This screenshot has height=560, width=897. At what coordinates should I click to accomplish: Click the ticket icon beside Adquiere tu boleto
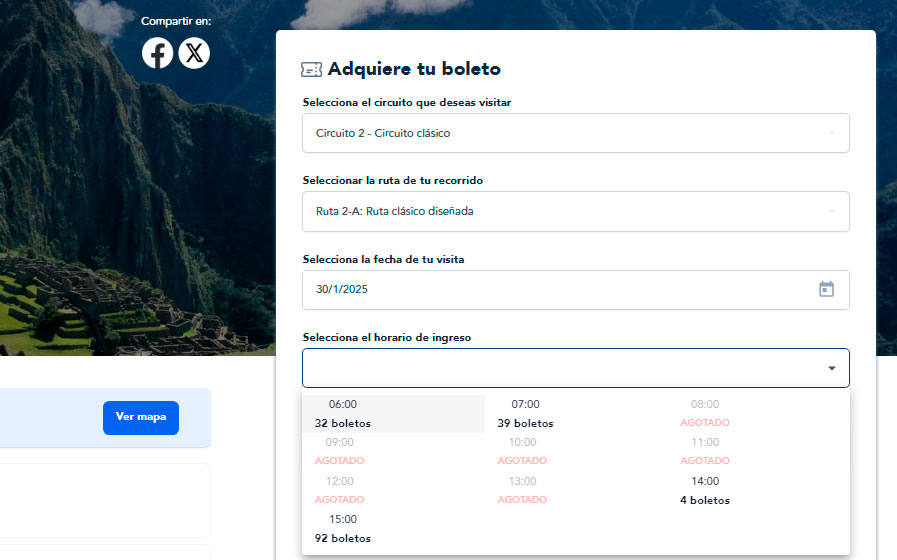(x=311, y=70)
